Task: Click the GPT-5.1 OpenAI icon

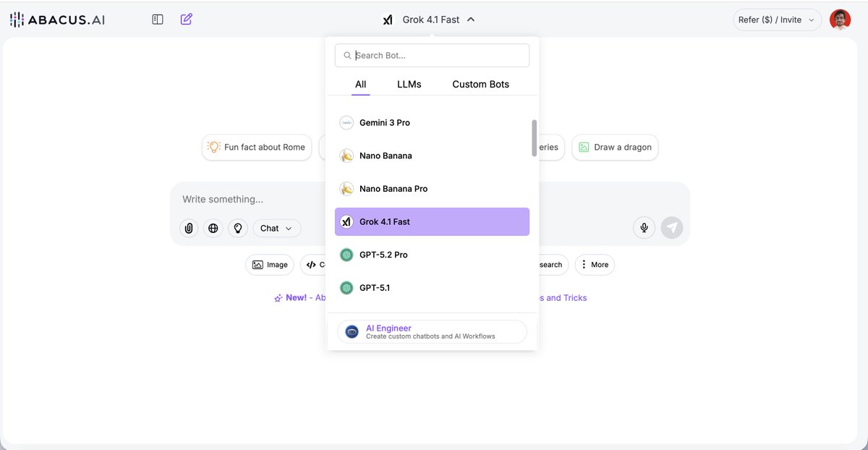Action: pos(346,288)
